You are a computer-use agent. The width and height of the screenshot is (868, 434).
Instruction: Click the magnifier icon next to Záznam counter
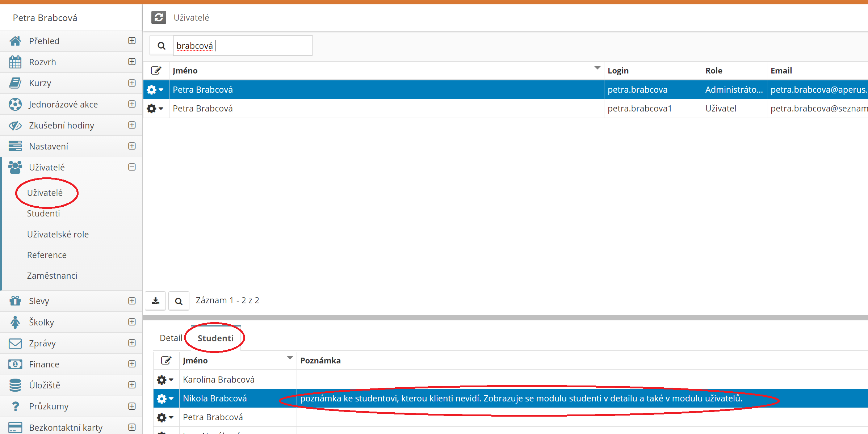[179, 301]
